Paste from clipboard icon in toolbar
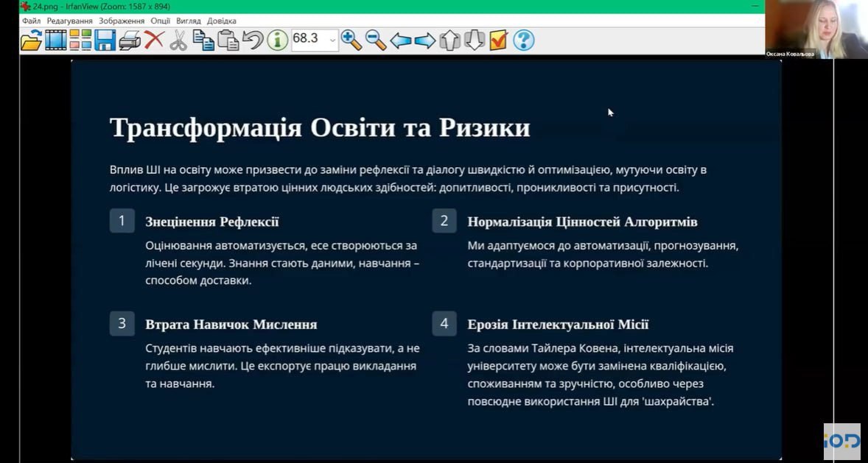Image resolution: width=868 pixels, height=463 pixels. click(228, 40)
